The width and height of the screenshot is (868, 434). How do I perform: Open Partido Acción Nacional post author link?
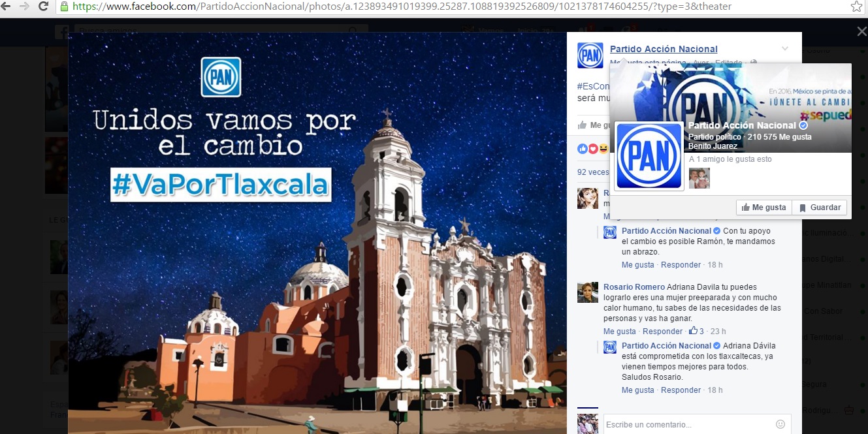(664, 49)
